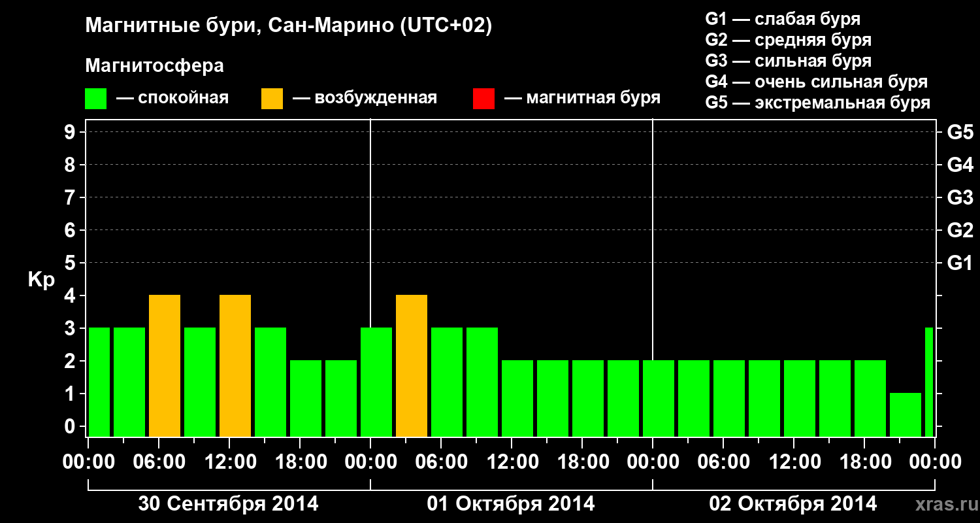The width and height of the screenshot is (980, 523).
Task: Click the thin Kp 3 bar at chart's end
Action: pos(929,382)
